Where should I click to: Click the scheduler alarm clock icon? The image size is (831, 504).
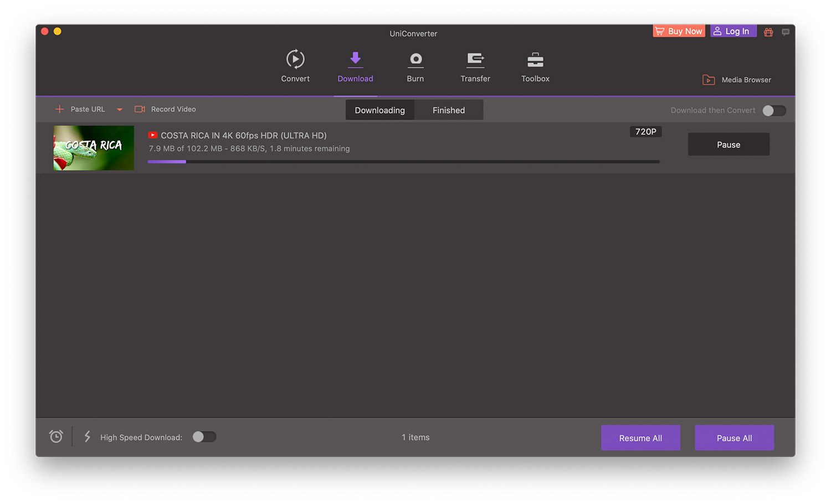[56, 436]
